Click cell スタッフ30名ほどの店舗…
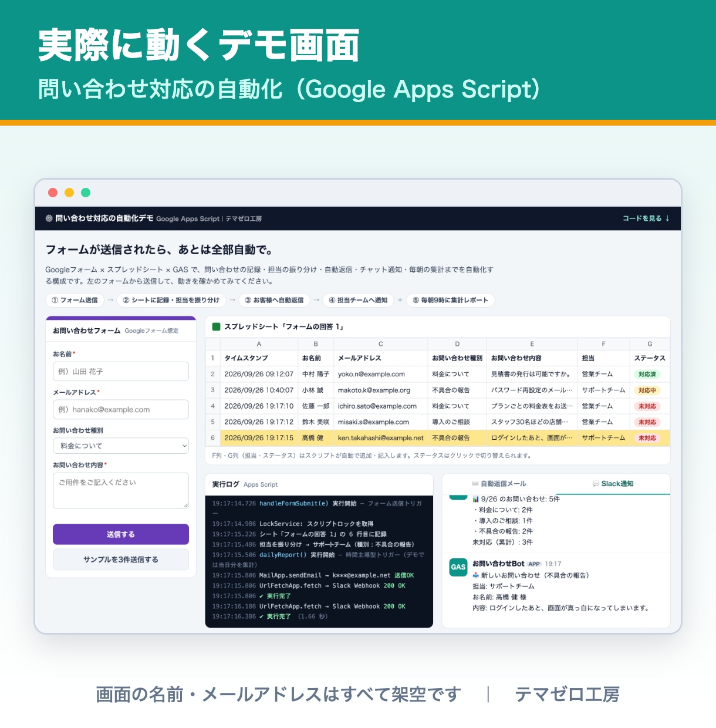The width and height of the screenshot is (716, 728). pos(532,422)
